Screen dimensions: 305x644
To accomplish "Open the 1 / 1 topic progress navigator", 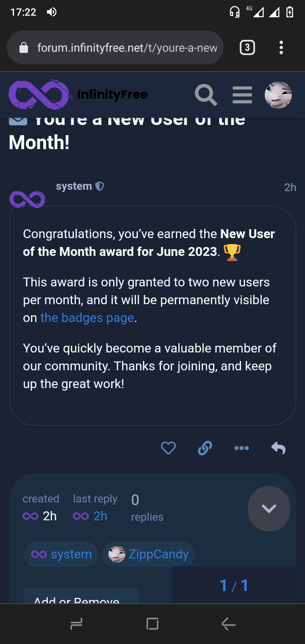I will 234,586.
